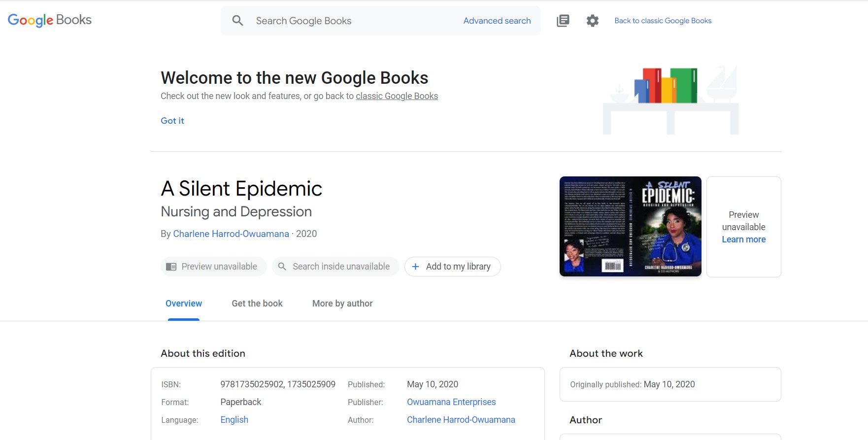Screen dimensions: 868x440
Task: Switch to More by author tab
Action: coord(342,304)
